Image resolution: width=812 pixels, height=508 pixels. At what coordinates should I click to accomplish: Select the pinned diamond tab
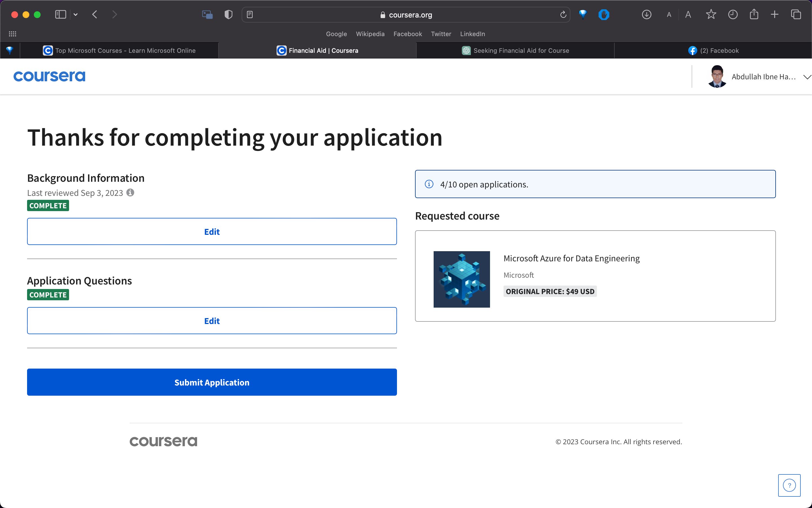[10, 51]
